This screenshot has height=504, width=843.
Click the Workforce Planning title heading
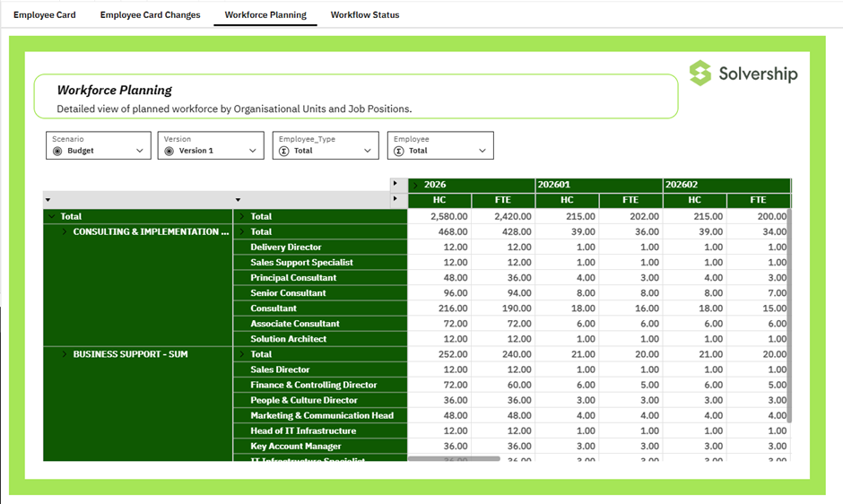point(115,91)
